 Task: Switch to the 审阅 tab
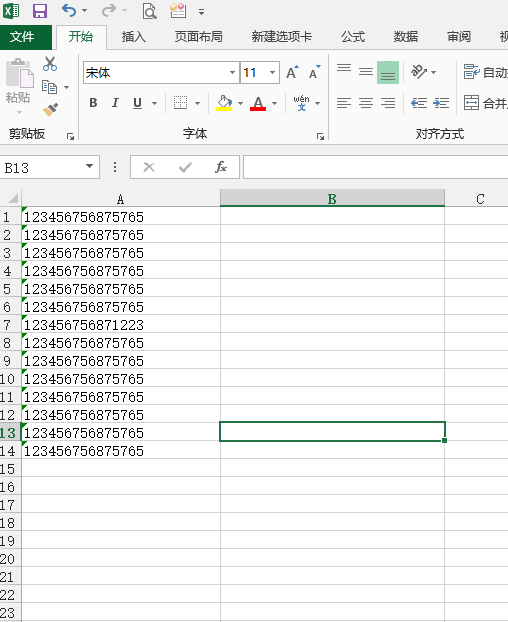[x=459, y=37]
